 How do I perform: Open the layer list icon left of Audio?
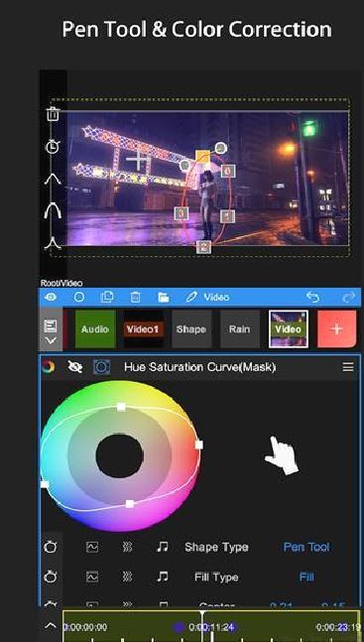(51, 326)
